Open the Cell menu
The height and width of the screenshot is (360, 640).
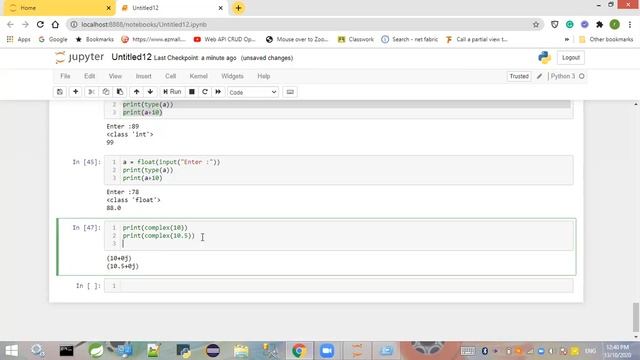(x=170, y=76)
